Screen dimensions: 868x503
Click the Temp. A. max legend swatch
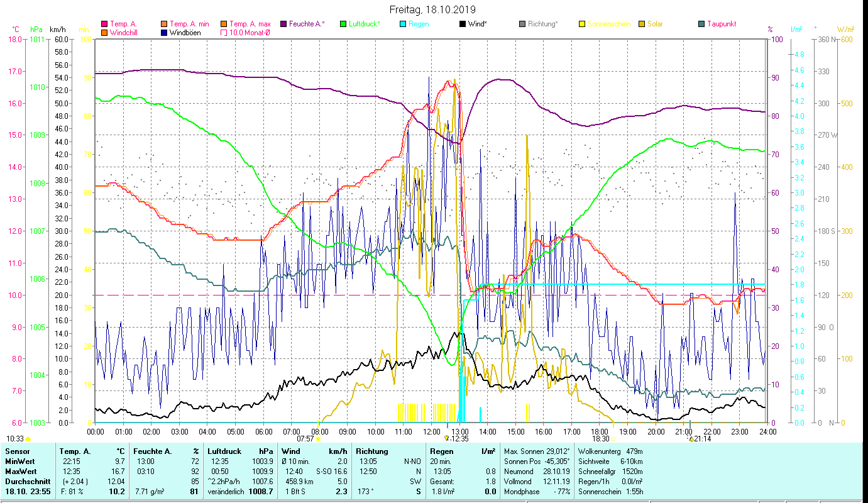click(224, 25)
